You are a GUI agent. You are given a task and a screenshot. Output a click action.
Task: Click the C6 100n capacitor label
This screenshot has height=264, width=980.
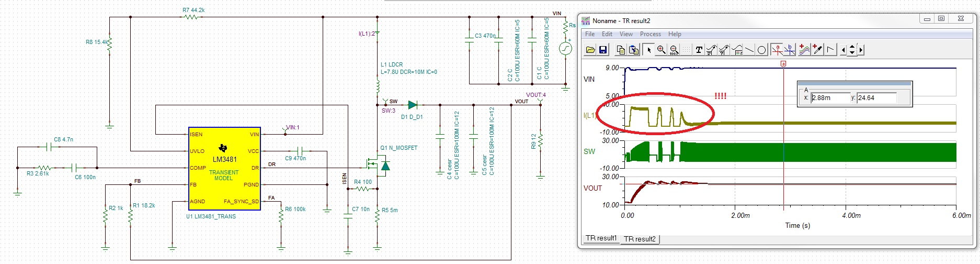click(x=85, y=177)
